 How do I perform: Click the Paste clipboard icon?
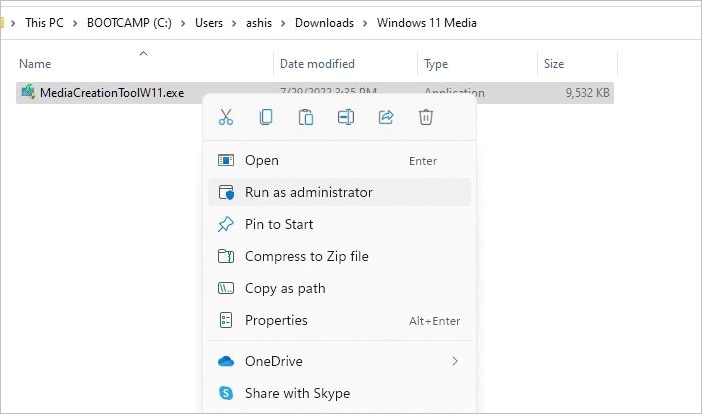click(306, 118)
